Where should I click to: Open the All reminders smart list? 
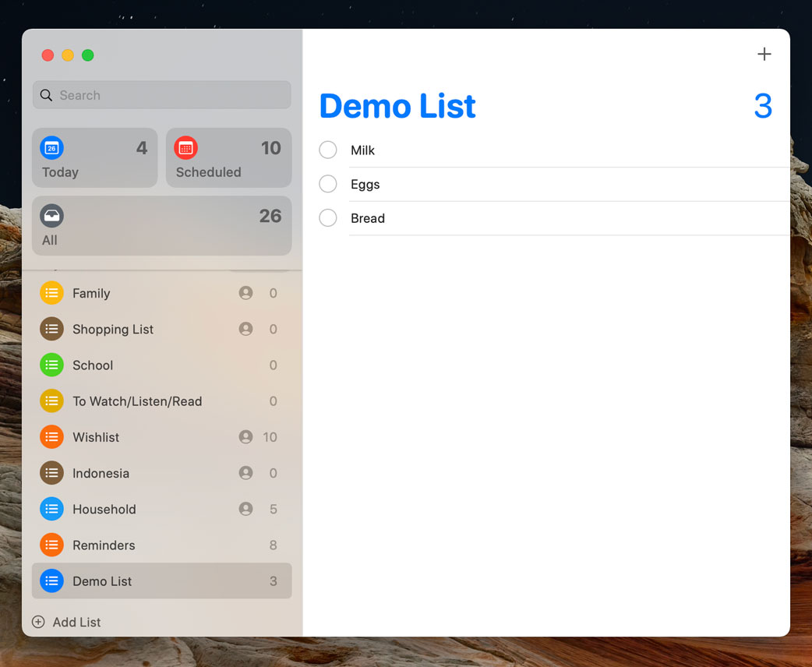point(161,226)
